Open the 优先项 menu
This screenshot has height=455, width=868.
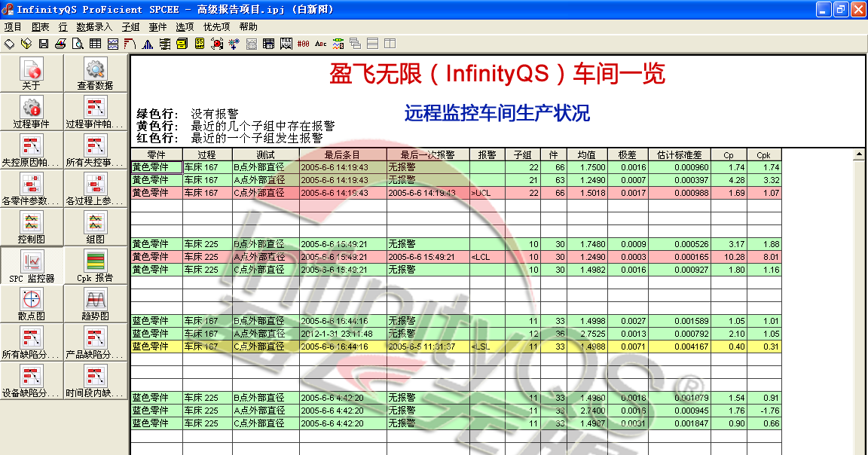[216, 26]
